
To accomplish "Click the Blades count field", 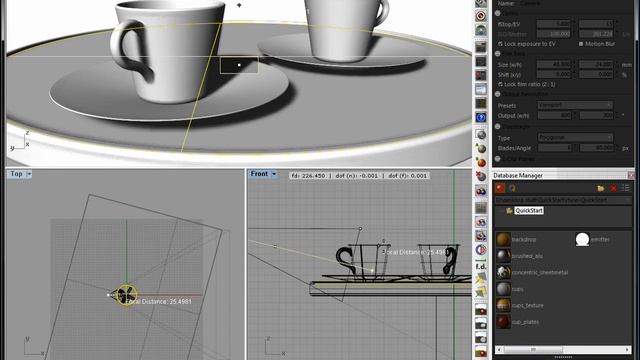I will pyautogui.click(x=554, y=148).
